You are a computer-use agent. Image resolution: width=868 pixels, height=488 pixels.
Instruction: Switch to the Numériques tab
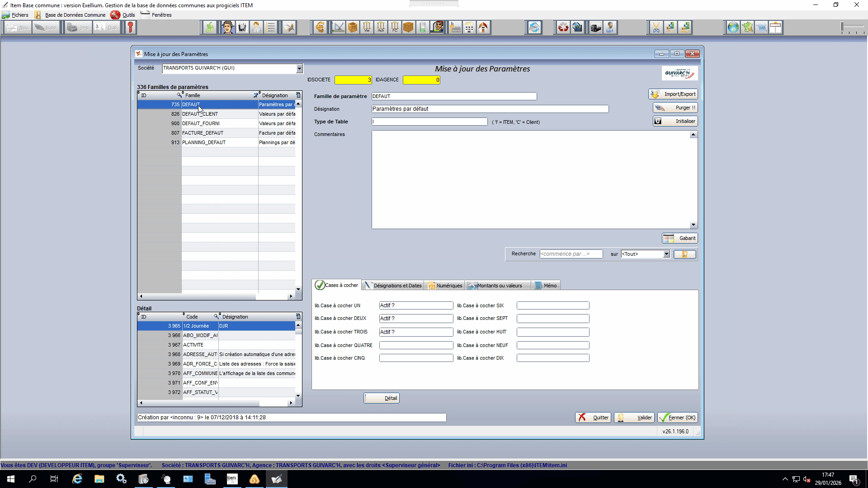445,286
